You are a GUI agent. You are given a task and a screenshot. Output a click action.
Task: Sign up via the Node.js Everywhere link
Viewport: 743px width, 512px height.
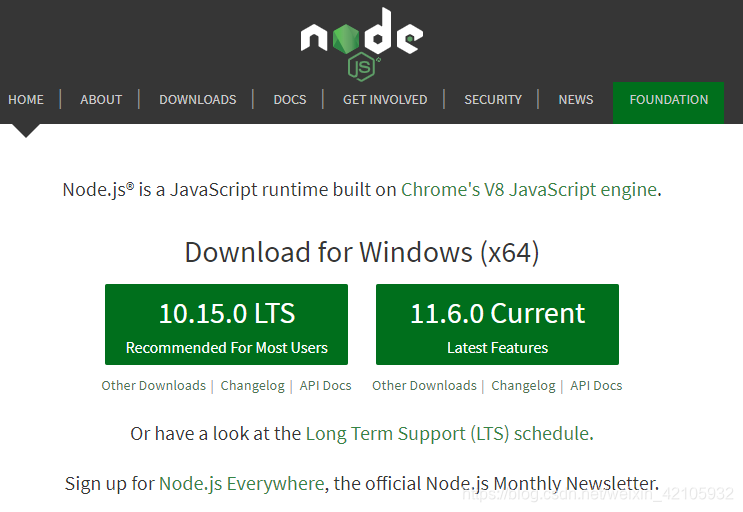pos(242,484)
